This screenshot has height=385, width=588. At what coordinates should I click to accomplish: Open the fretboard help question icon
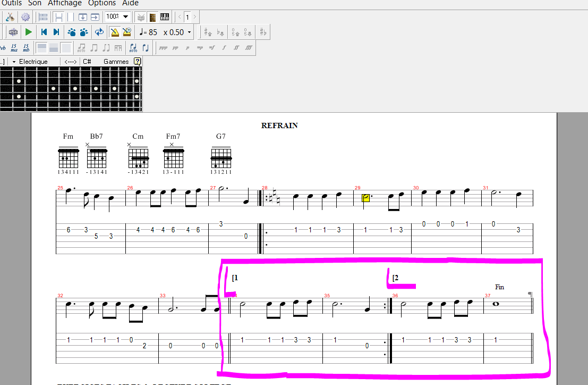pos(138,62)
